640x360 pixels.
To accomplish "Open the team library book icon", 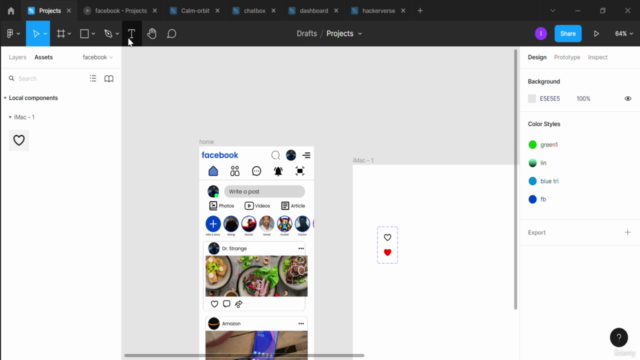I will point(109,78).
